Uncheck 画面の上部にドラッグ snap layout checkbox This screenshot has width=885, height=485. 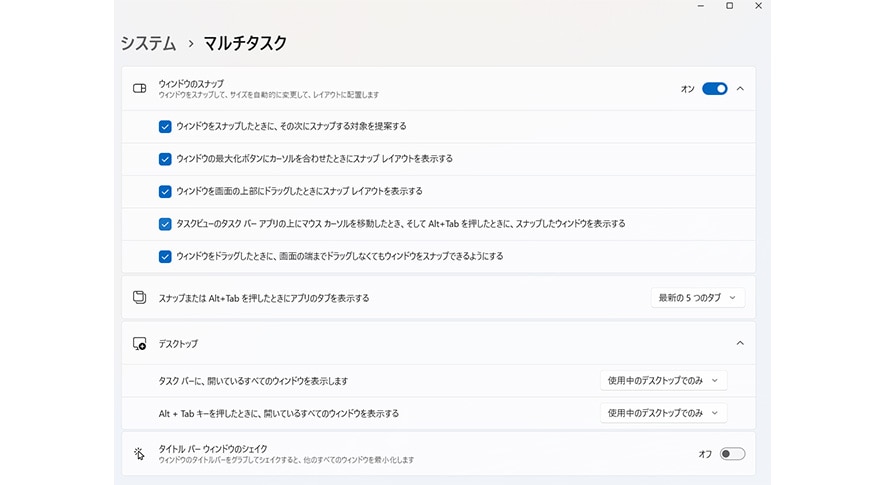click(165, 191)
